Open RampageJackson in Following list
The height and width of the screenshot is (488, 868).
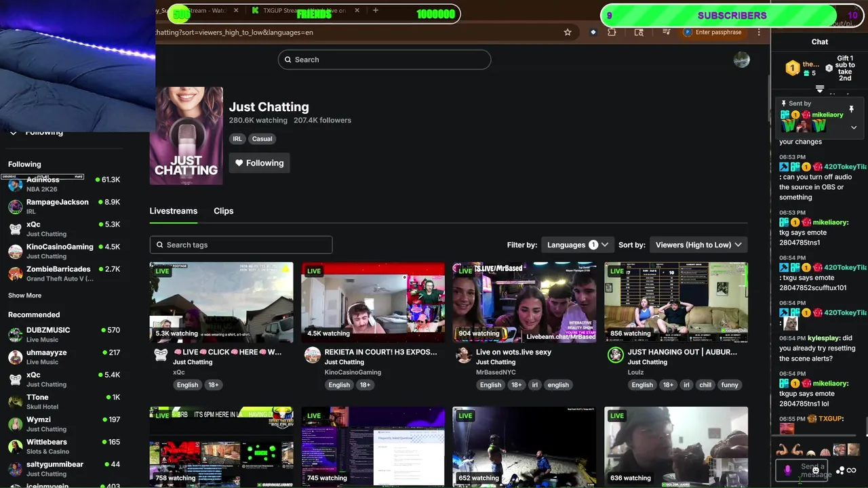click(64, 206)
